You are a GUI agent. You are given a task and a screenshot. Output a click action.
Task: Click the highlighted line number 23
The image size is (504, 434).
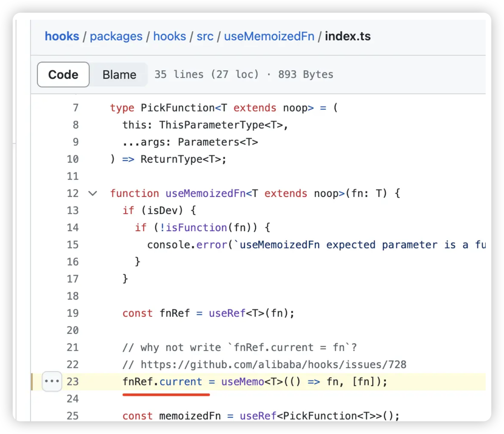click(73, 382)
